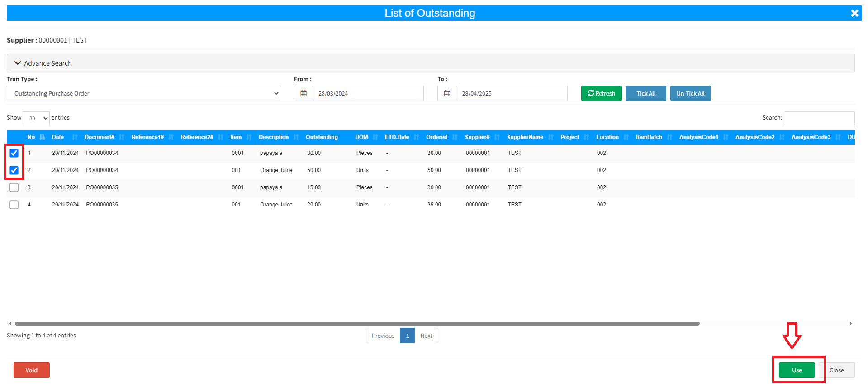The height and width of the screenshot is (384, 868).
Task: Uncheck row 1 papaya a checkbox
Action: [x=14, y=153]
